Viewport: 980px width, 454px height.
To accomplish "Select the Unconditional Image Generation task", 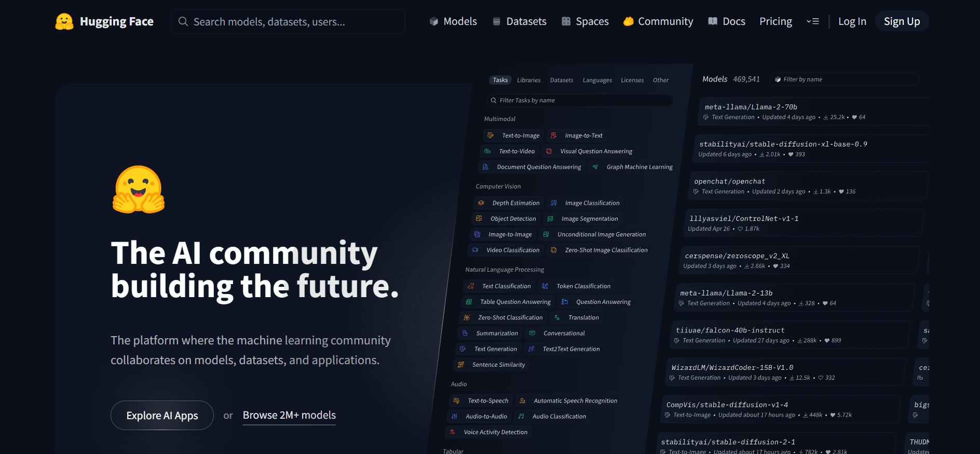I will click(594, 234).
